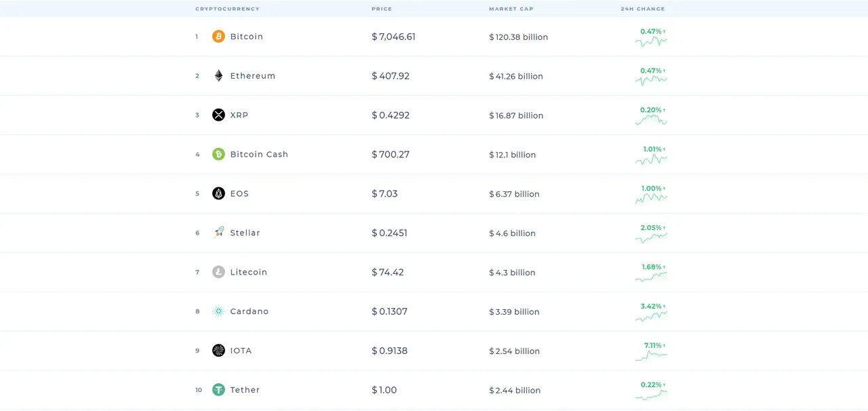Click the CRYPTOCURRENCY column header

[227, 9]
